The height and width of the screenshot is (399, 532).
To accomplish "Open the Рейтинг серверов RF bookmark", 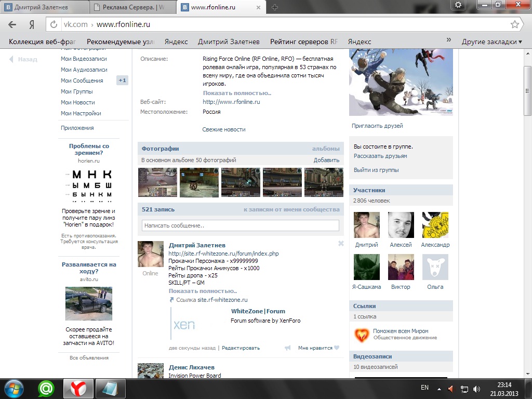I will [x=303, y=42].
